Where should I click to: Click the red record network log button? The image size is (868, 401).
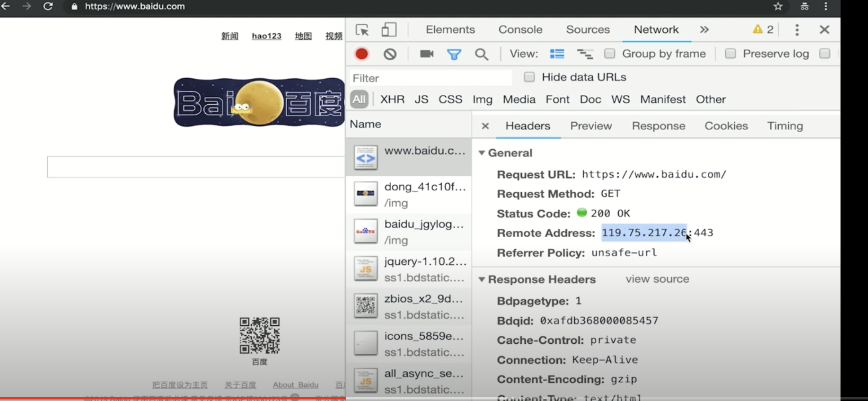(x=361, y=54)
